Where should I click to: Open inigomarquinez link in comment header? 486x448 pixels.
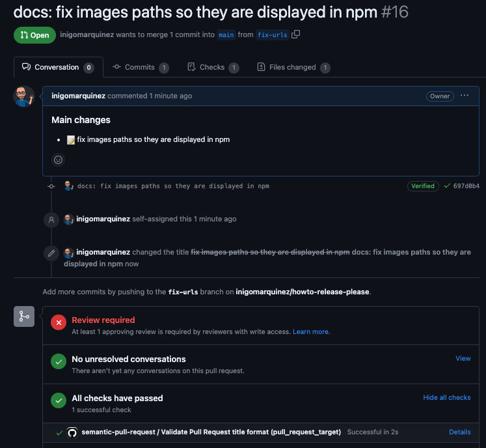coord(79,96)
